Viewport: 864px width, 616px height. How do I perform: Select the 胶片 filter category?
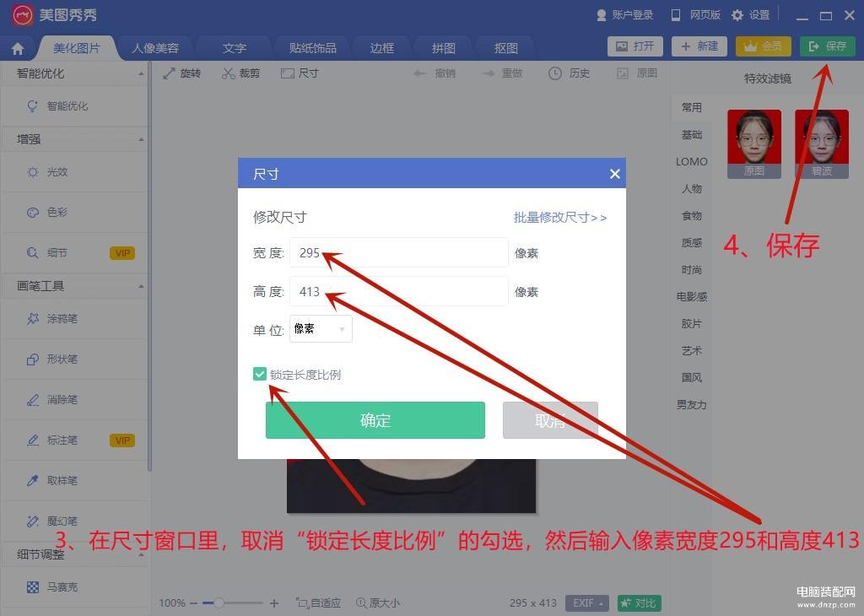(x=692, y=323)
